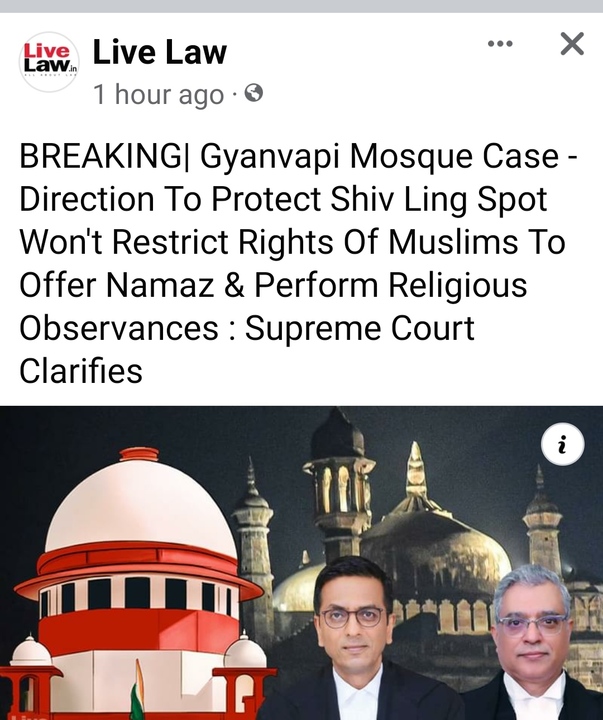This screenshot has width=603, height=720.
Task: Tap 'Gyanvapi Mosque Case' in the headline
Action: pos(379,157)
